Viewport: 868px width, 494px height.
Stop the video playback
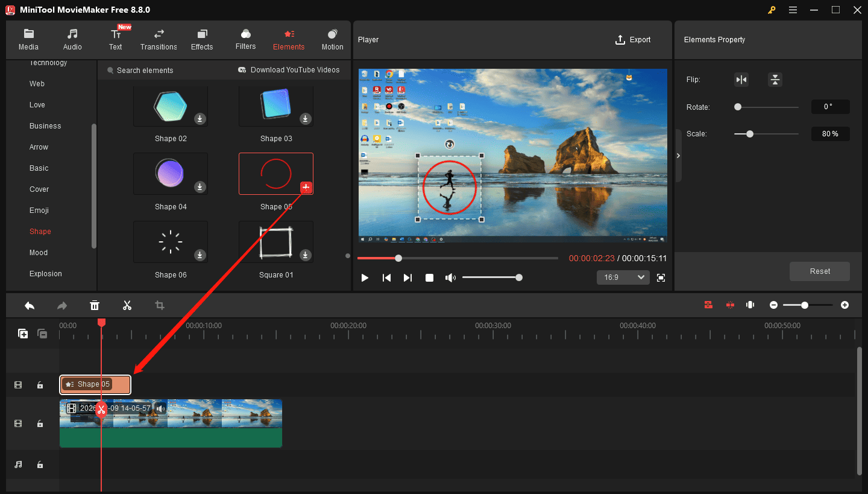(429, 277)
